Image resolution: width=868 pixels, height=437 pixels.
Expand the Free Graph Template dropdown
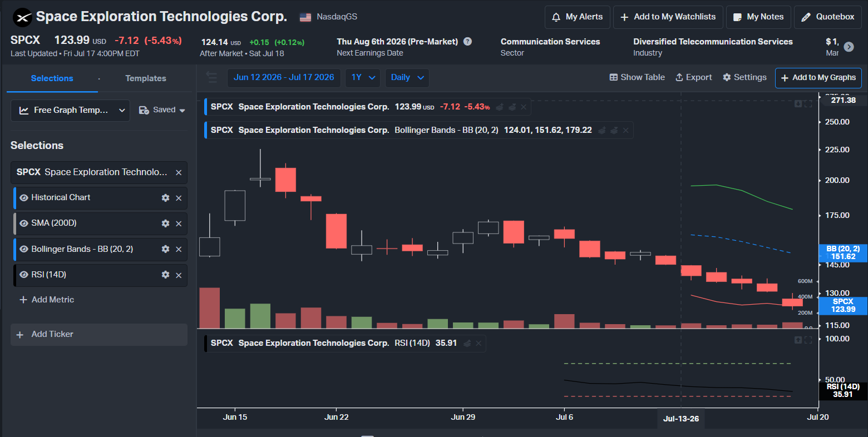70,110
